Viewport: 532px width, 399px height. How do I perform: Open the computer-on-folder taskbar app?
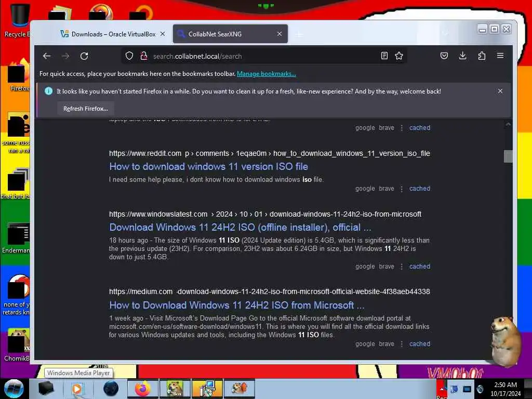207,389
